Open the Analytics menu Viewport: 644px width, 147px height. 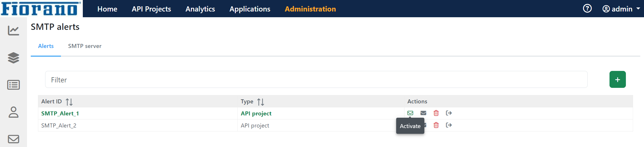[x=200, y=9]
